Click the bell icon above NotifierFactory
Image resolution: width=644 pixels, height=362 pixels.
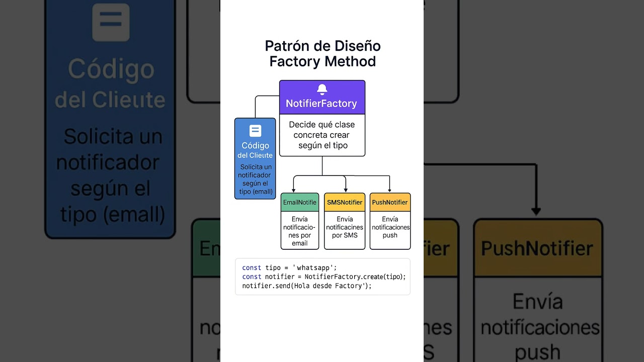click(322, 89)
